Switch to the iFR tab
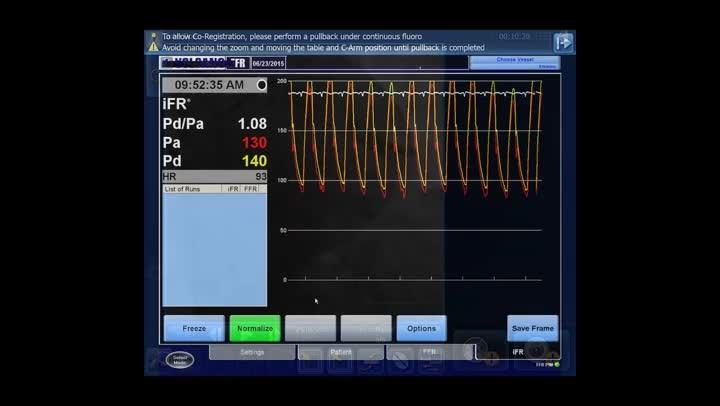The image size is (720, 406). coord(518,352)
